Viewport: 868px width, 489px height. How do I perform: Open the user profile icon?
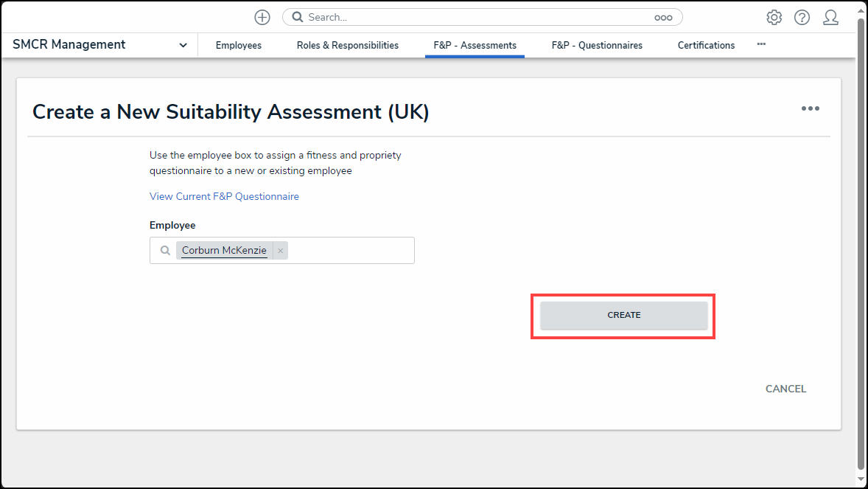830,17
